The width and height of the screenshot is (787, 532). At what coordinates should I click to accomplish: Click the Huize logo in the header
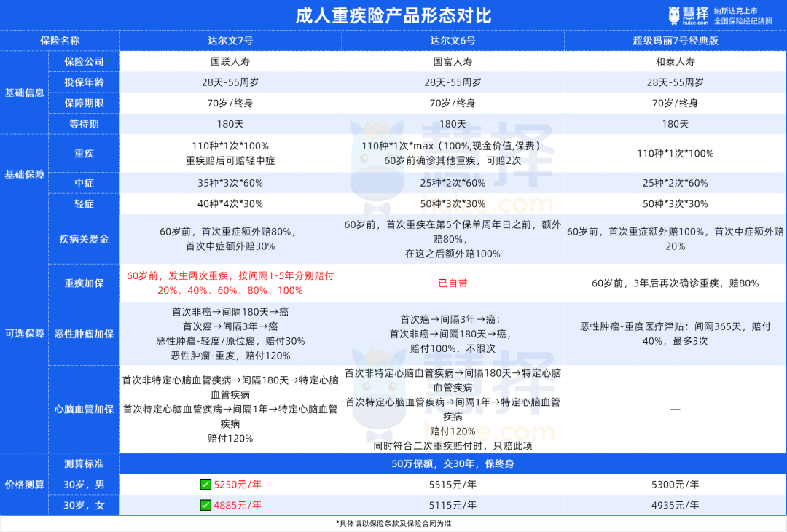coord(687,15)
